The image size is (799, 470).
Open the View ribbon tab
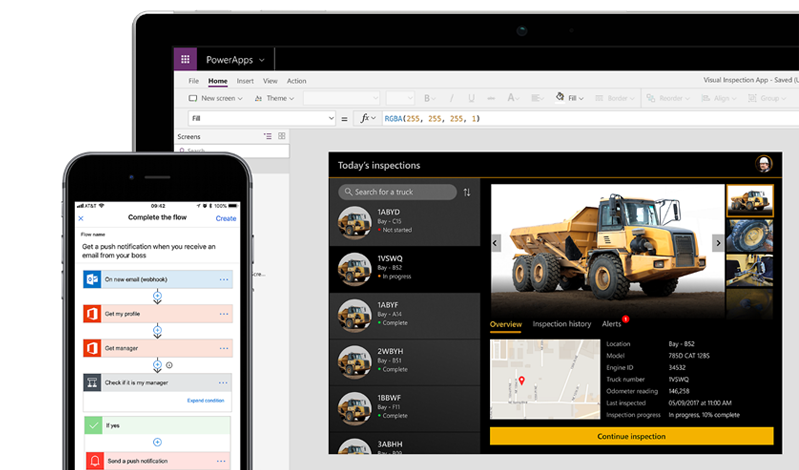point(270,81)
